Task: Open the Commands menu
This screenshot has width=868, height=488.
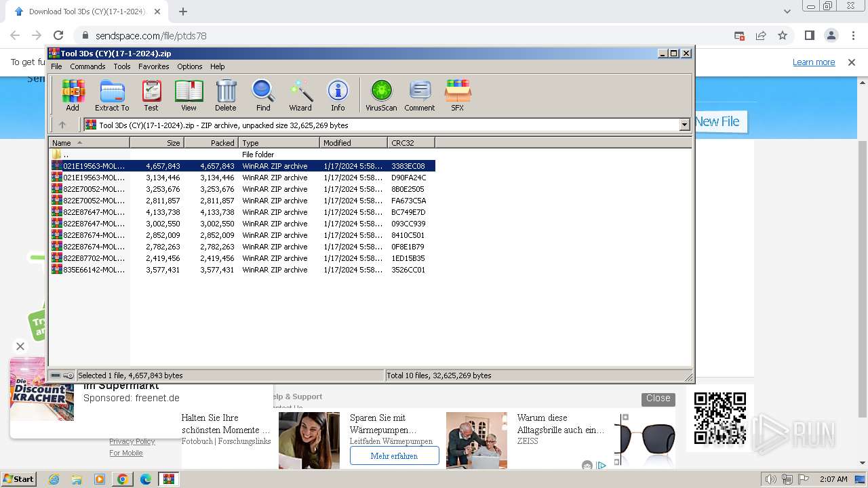Action: (x=87, y=66)
